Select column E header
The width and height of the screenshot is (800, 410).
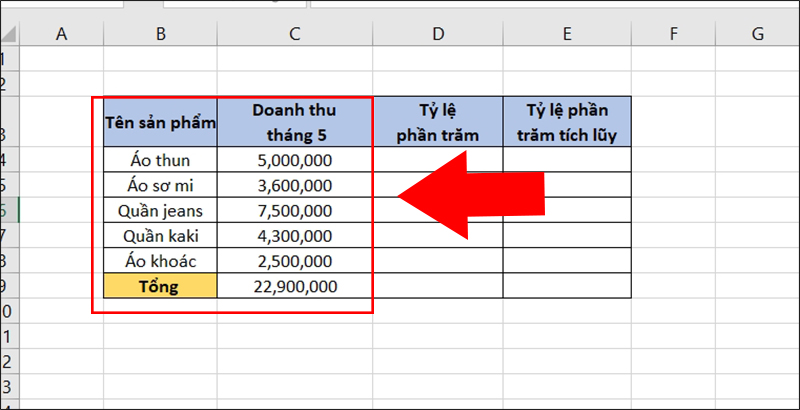[567, 34]
